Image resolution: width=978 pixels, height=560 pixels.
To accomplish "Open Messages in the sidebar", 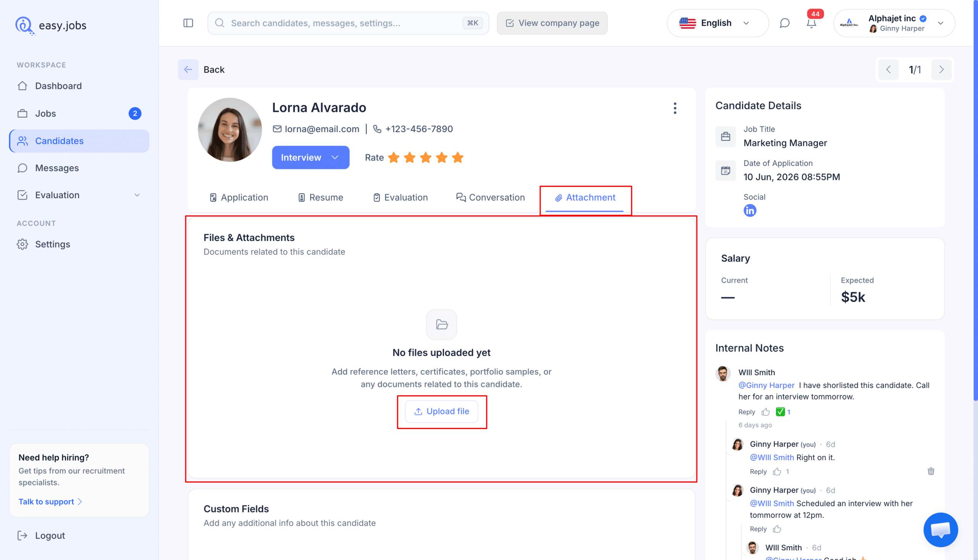I will [x=79, y=168].
